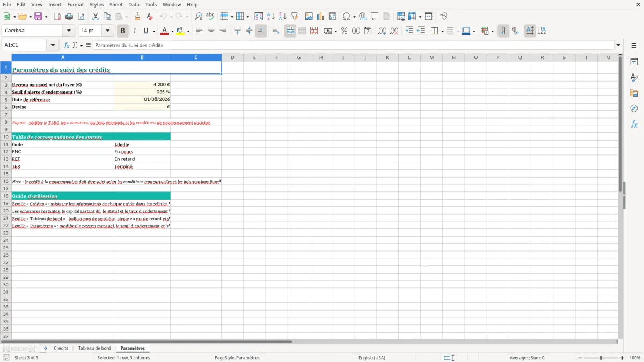Insert a hyperlink
The width and height of the screenshot is (644, 362).
click(363, 17)
